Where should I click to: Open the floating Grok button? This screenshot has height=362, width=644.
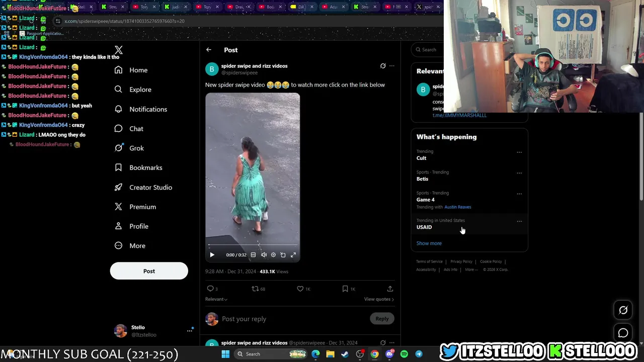pos(623,310)
